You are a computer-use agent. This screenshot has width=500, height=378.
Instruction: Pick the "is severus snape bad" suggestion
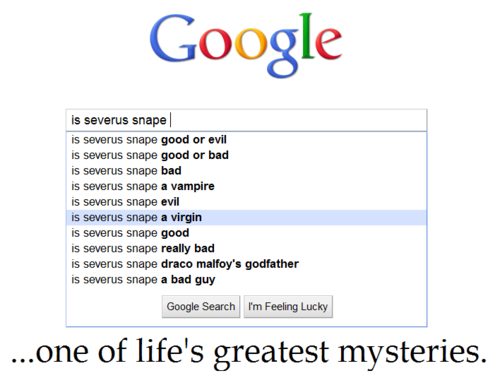[246, 171]
